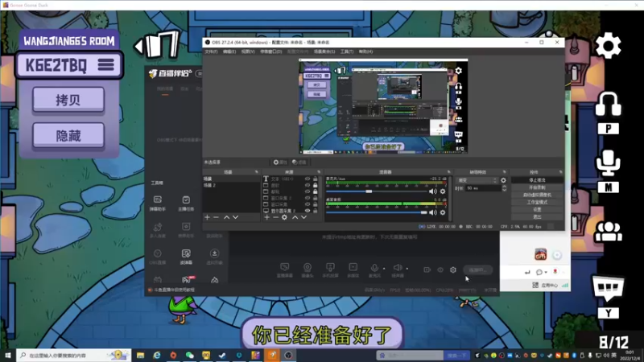
Task: Toggle lock on the third source row
Action: tap(316, 191)
